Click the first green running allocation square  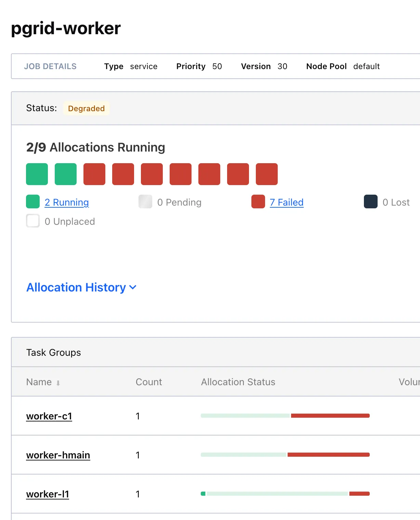click(x=37, y=174)
